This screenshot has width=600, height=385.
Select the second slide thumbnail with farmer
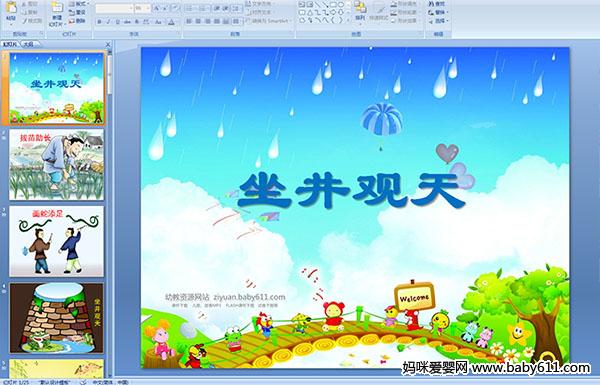point(57,165)
